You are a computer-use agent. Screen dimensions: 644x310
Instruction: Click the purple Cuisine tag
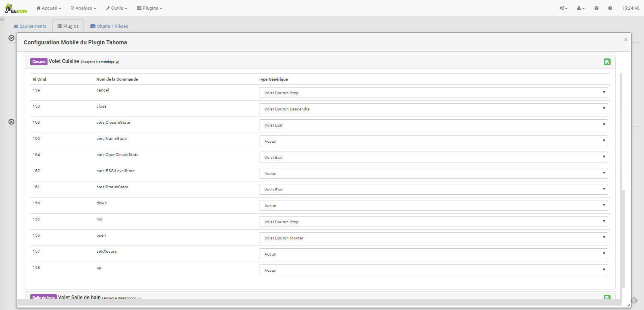pos(39,62)
